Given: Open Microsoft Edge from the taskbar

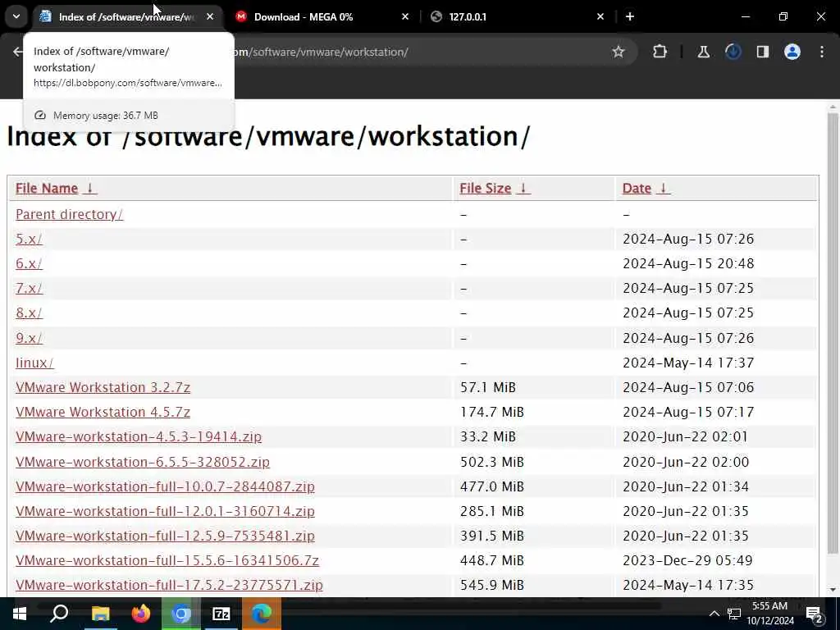Looking at the screenshot, I should (x=262, y=614).
